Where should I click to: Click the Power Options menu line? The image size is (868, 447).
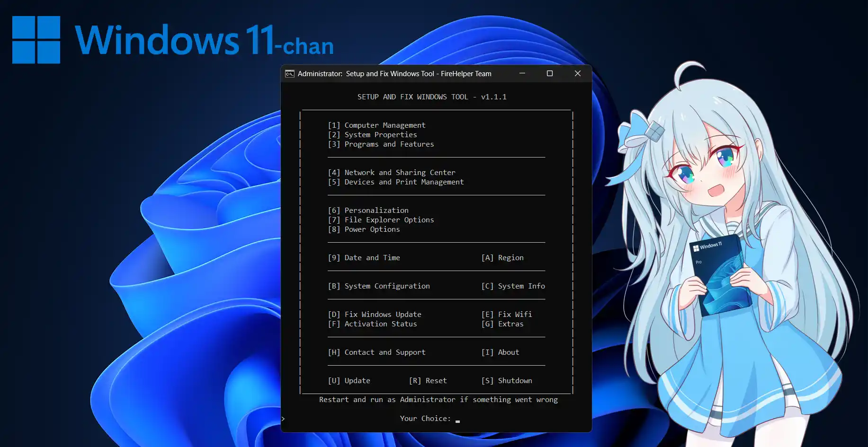point(364,229)
